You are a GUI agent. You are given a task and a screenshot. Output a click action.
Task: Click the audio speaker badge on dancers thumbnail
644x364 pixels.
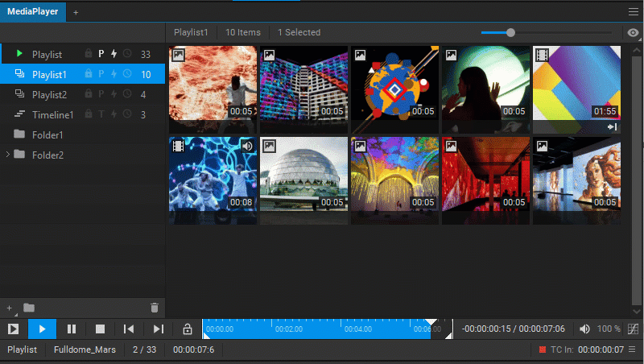[x=247, y=147]
